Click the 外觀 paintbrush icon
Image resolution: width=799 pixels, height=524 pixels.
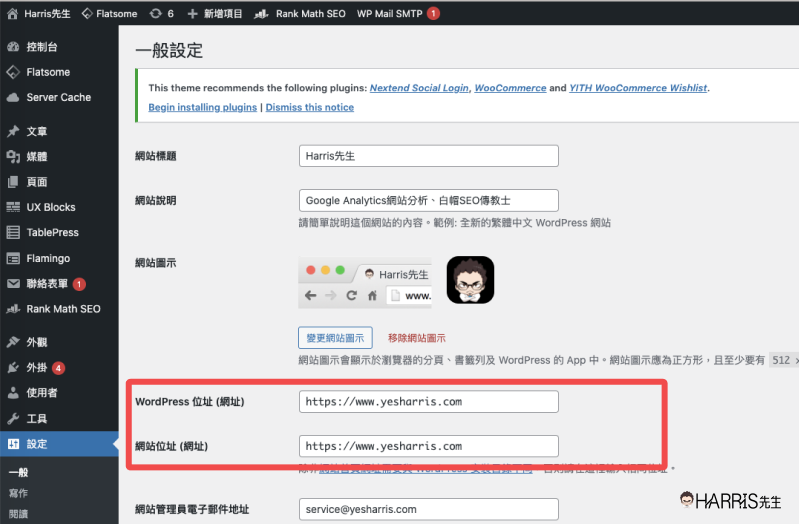tap(13, 342)
